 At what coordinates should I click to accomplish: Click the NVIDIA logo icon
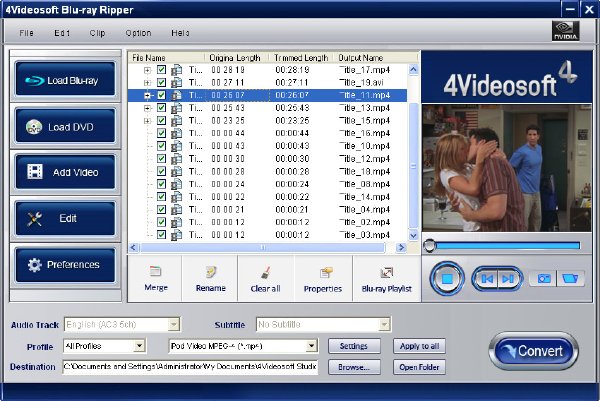click(x=566, y=31)
